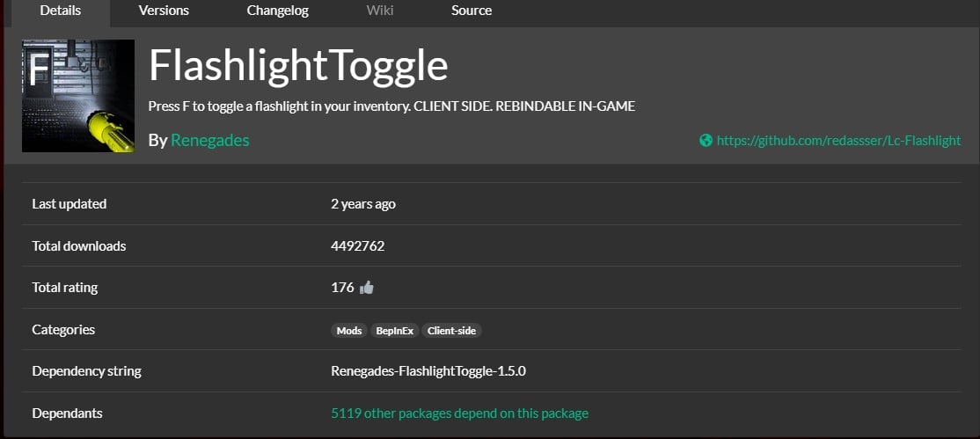Click the Renegades-FlashlightToggle-1.5.0 dependency string

(428, 370)
